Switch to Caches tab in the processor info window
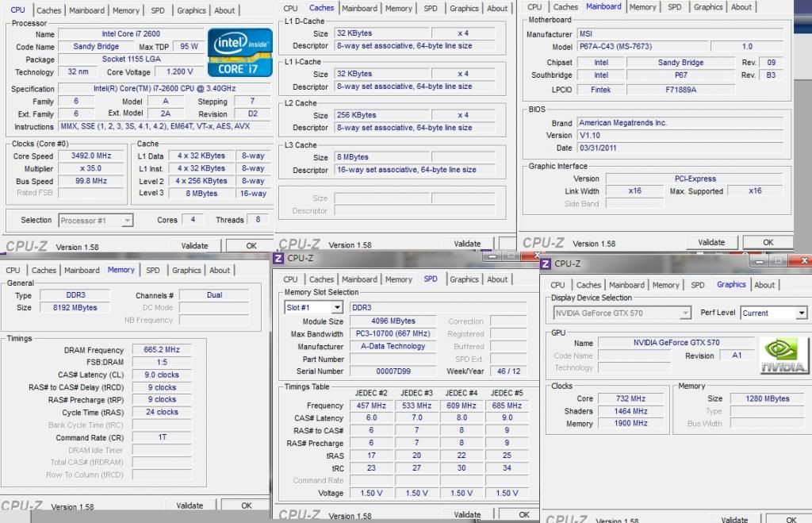The height and width of the screenshot is (523, 812). coord(48,10)
